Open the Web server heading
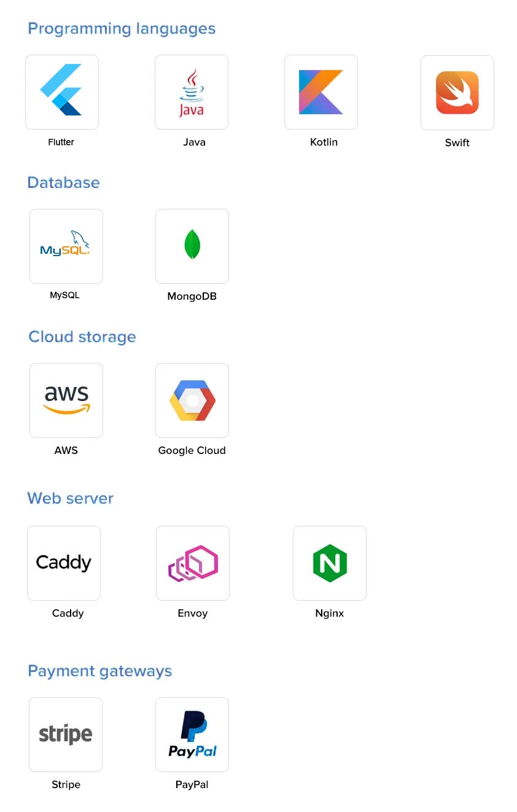Viewport: 517px width, 812px height. pos(70,498)
